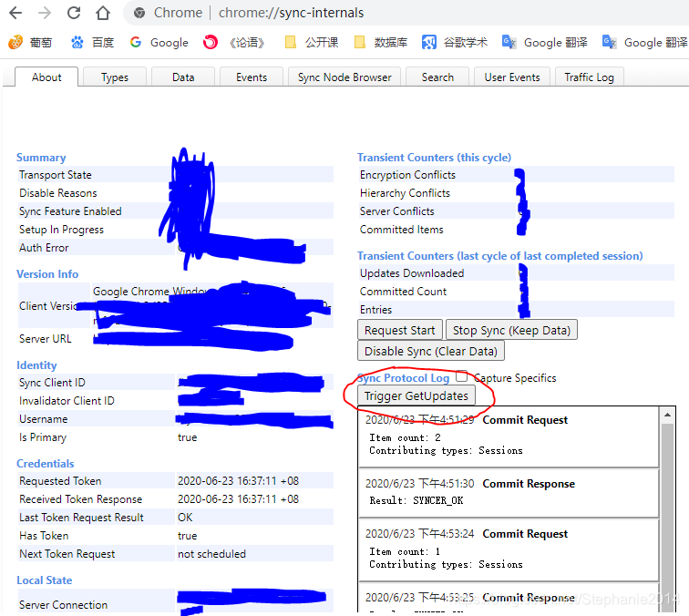Viewport: 689px width, 616px height.
Task: Click the Transport State row label
Action: pos(56,175)
